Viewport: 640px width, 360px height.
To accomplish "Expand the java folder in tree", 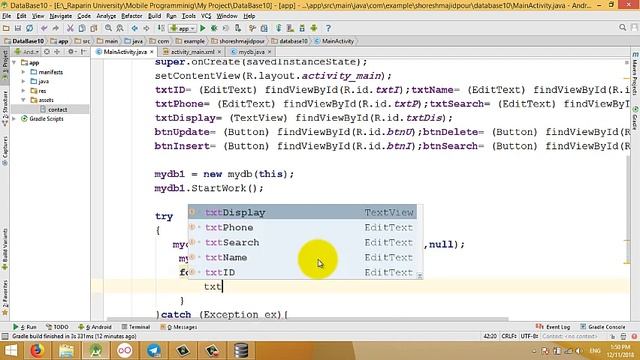I will point(23,82).
